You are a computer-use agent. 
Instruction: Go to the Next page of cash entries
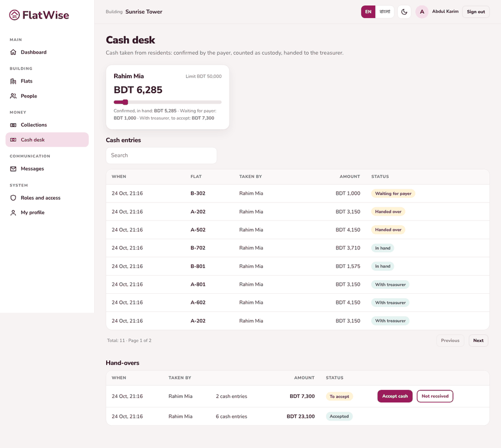point(478,340)
